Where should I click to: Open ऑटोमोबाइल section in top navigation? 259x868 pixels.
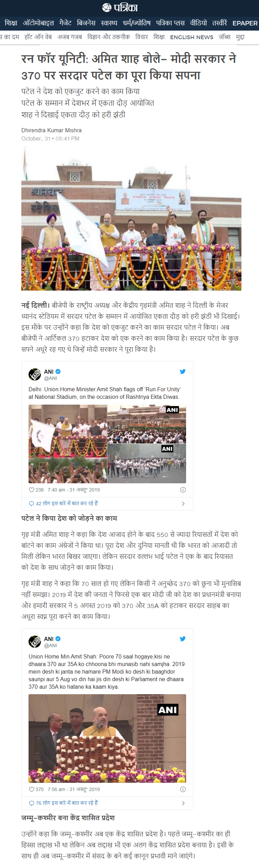(38, 23)
